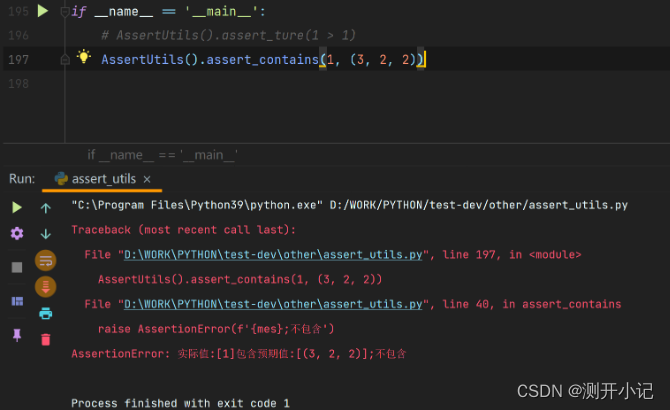Click breadcrumb if __name__ == '__main__'

162,155
